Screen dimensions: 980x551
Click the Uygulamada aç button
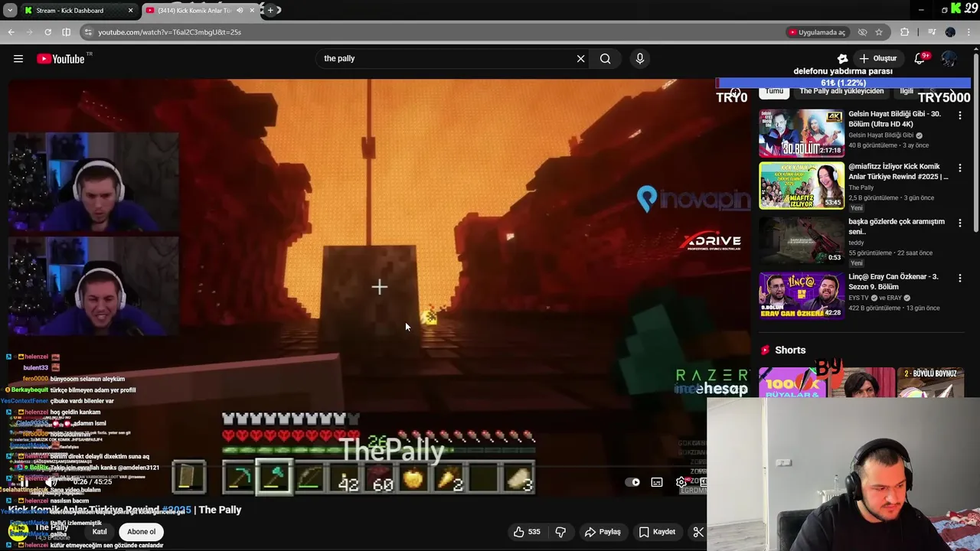(817, 32)
